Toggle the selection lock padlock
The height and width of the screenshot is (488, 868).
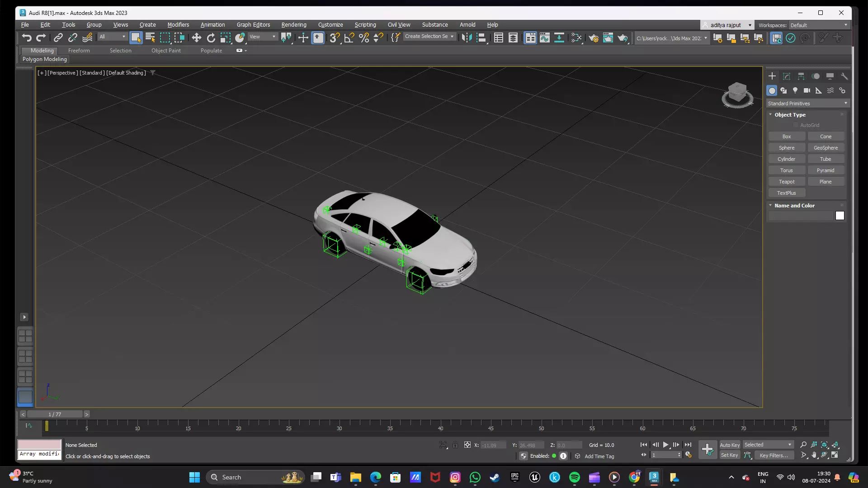point(455,445)
